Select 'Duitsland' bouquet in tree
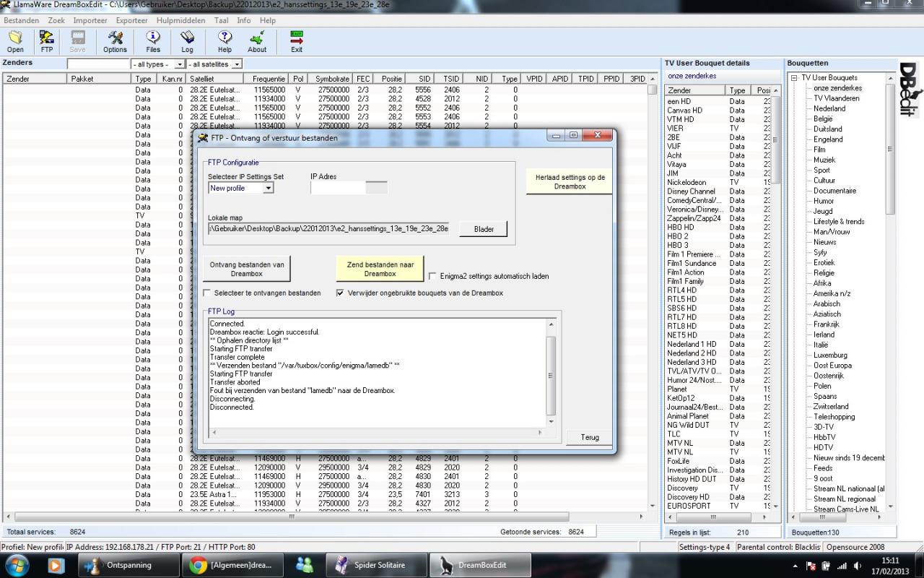This screenshot has height=578, width=924. point(827,129)
